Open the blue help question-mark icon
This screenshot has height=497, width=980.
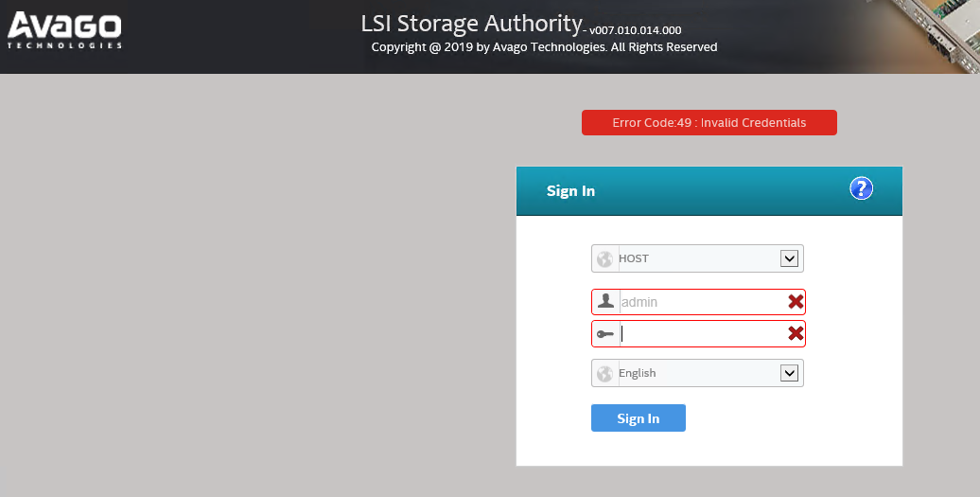pyautogui.click(x=861, y=188)
